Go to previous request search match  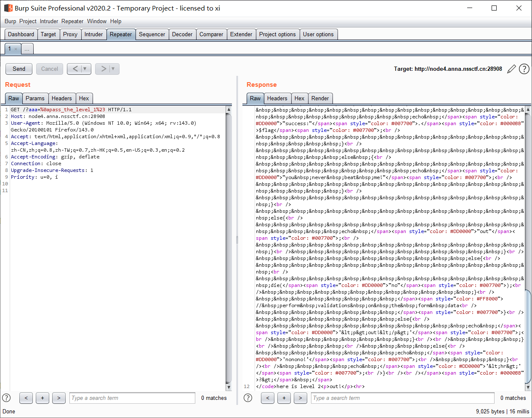(26, 398)
